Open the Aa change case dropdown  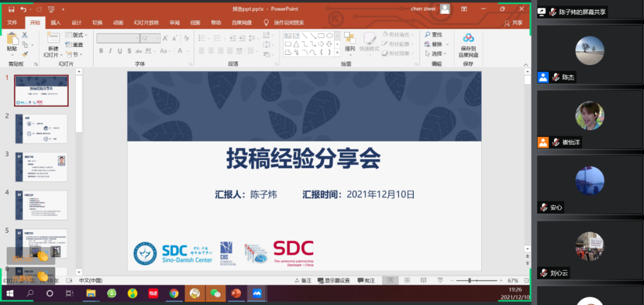tap(165, 51)
